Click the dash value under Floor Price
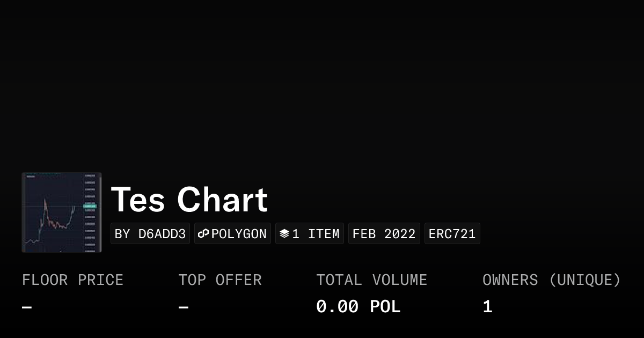This screenshot has height=338, width=644. tap(27, 307)
